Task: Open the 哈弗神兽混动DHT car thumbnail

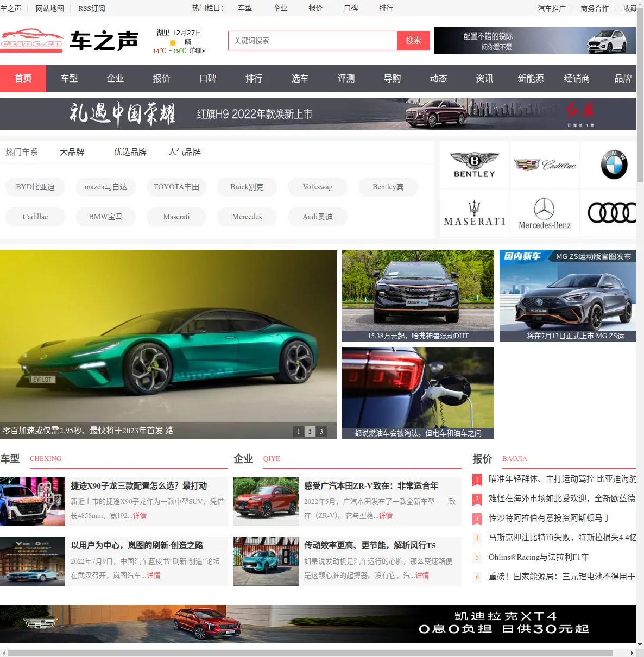Action: click(418, 295)
